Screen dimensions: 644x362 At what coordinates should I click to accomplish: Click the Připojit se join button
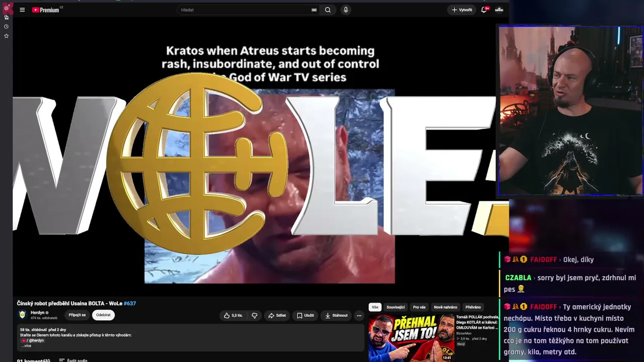click(77, 315)
